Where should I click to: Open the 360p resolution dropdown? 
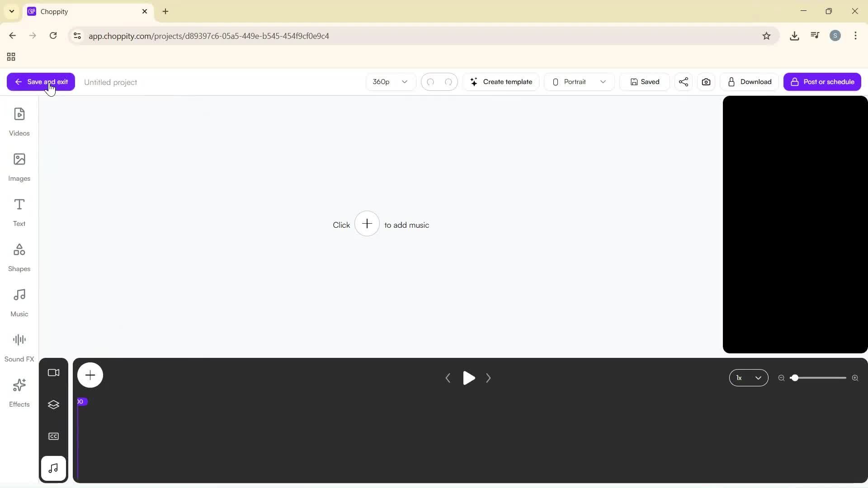pos(390,82)
